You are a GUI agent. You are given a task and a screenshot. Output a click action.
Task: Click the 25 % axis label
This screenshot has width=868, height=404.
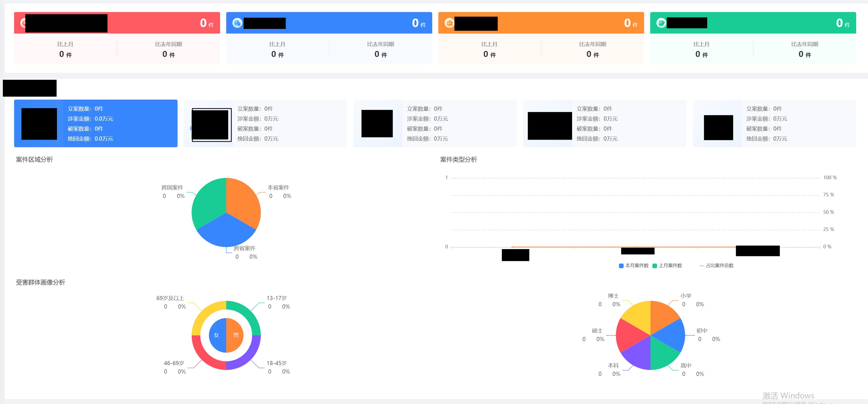[x=829, y=229]
